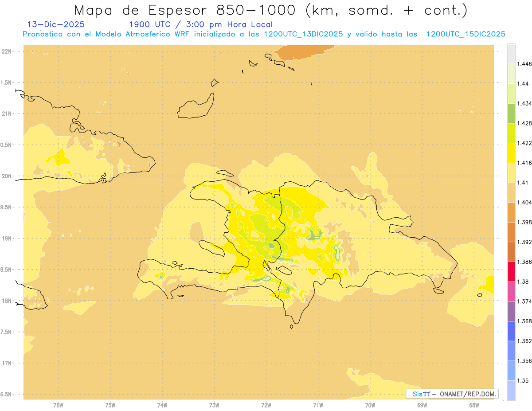Click the '1.398' legend value
This screenshot has height=411, width=532.
(524, 222)
